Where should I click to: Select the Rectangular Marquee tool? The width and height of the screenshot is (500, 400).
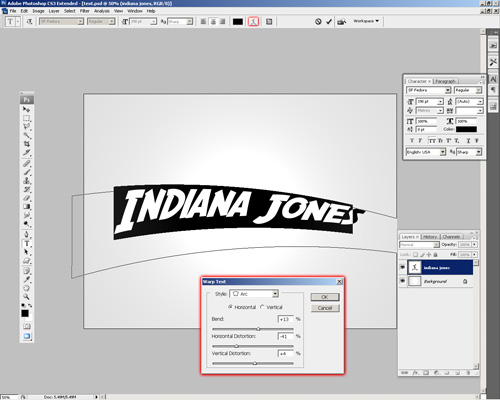[x=26, y=118]
